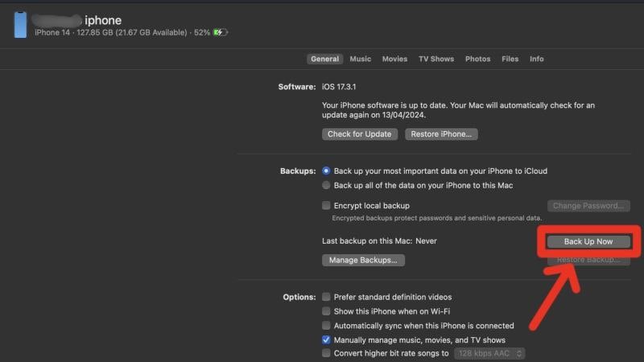Switch to the Movies tab

[x=394, y=59]
